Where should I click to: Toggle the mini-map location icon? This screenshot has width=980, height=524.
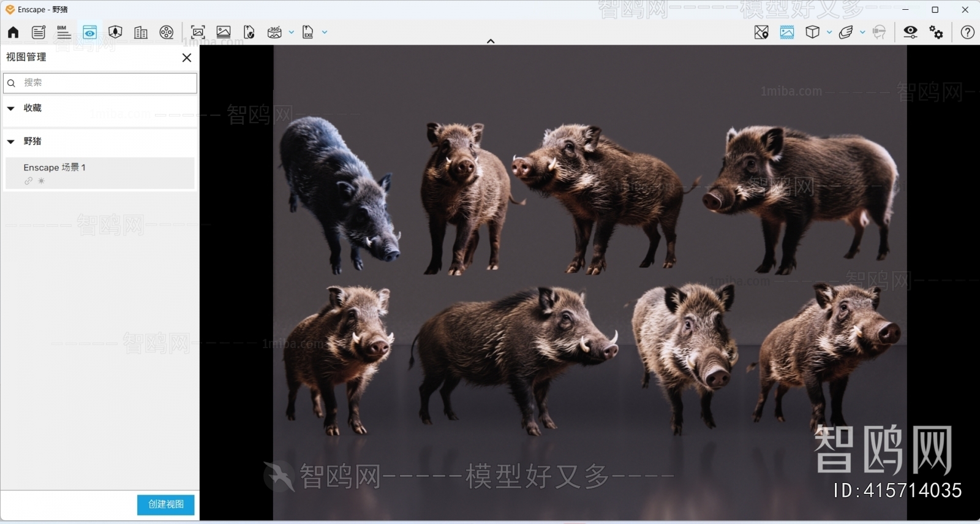coord(761,32)
